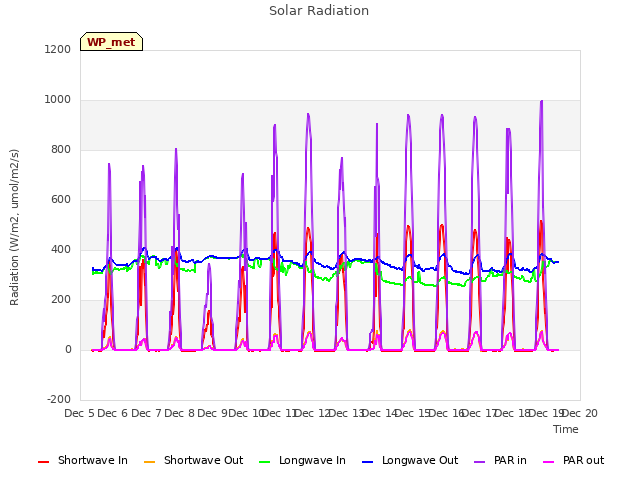Image resolution: width=640 pixels, height=480 pixels.
Task: Click the WP_met station label
Action: click(111, 42)
